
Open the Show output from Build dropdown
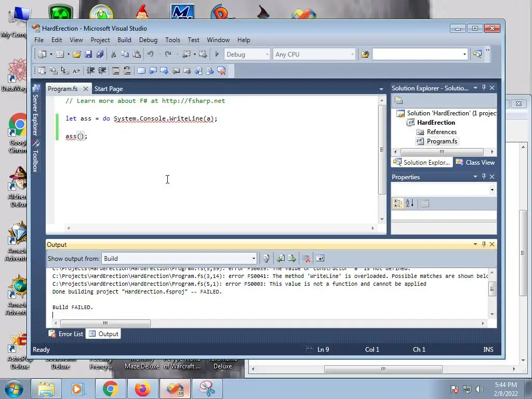(254, 259)
